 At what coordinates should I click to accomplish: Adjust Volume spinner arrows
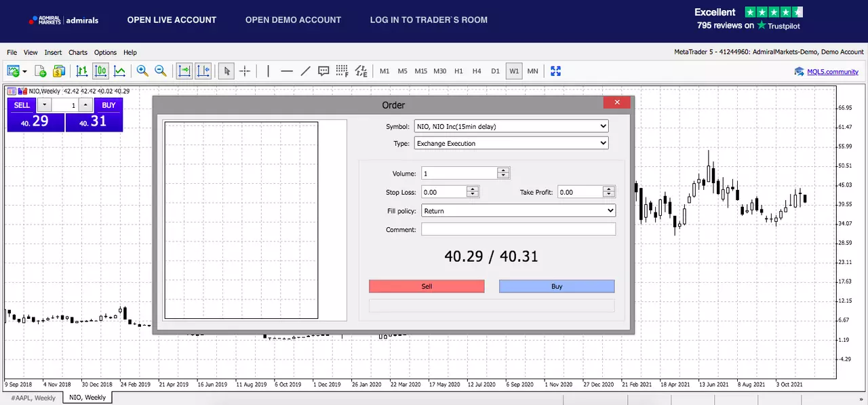(x=503, y=174)
